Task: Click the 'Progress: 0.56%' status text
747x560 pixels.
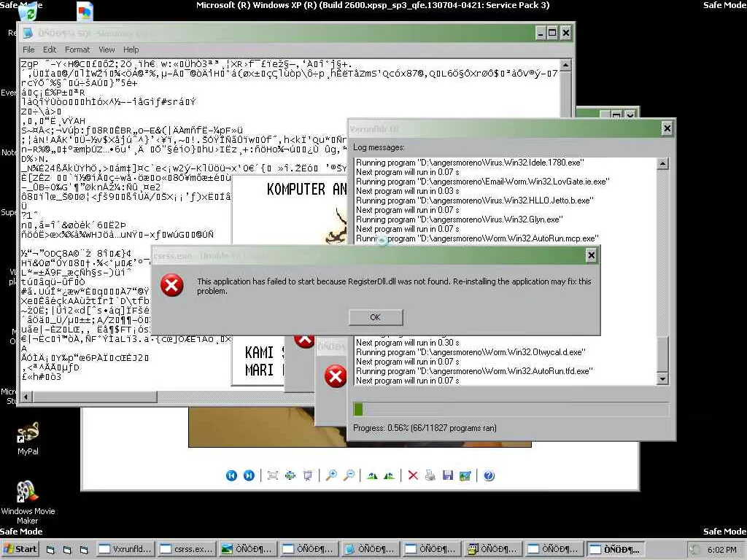Action: 425,428
